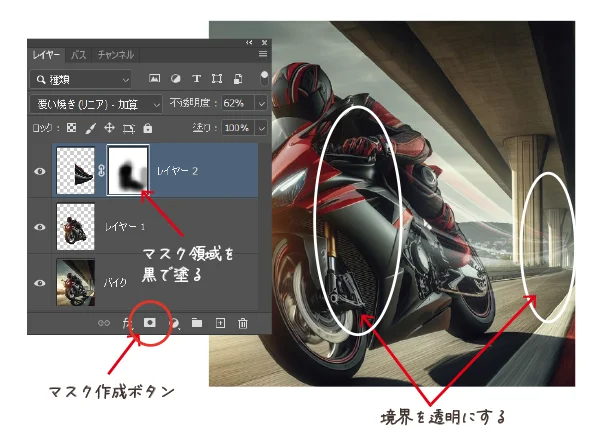606x448 pixels.
Task: Open the blend mode dropdown 覆い焼き(リニア)
Action: pyautogui.click(x=96, y=103)
